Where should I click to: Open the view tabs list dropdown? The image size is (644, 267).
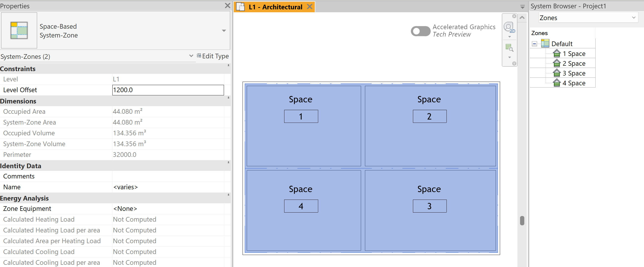[522, 7]
